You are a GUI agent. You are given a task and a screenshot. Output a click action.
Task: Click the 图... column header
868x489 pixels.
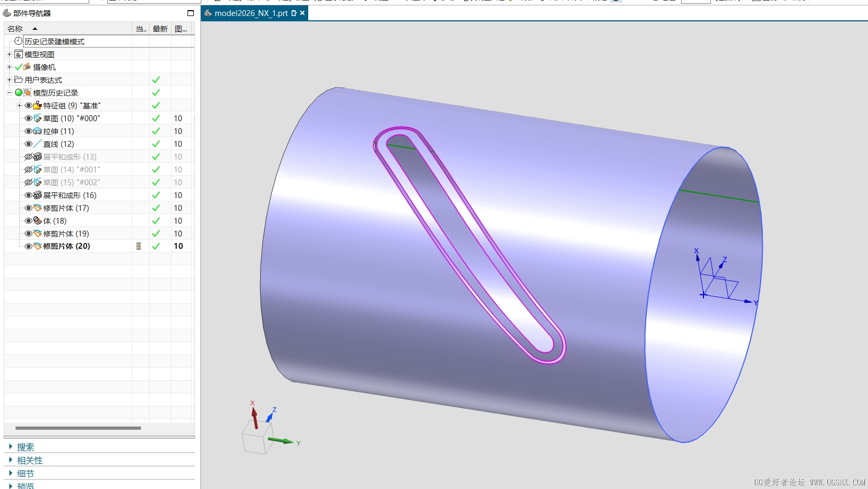coord(182,28)
